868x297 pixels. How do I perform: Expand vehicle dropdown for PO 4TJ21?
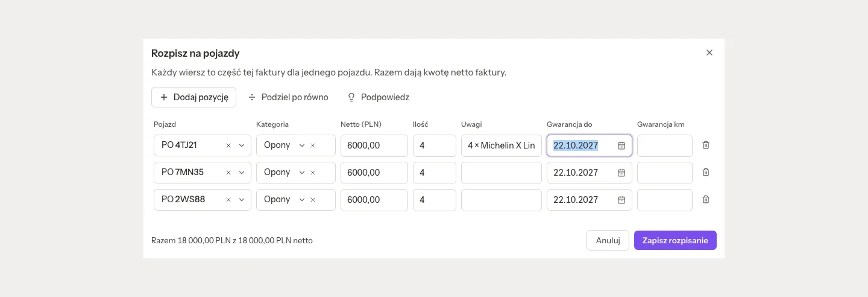(242, 145)
